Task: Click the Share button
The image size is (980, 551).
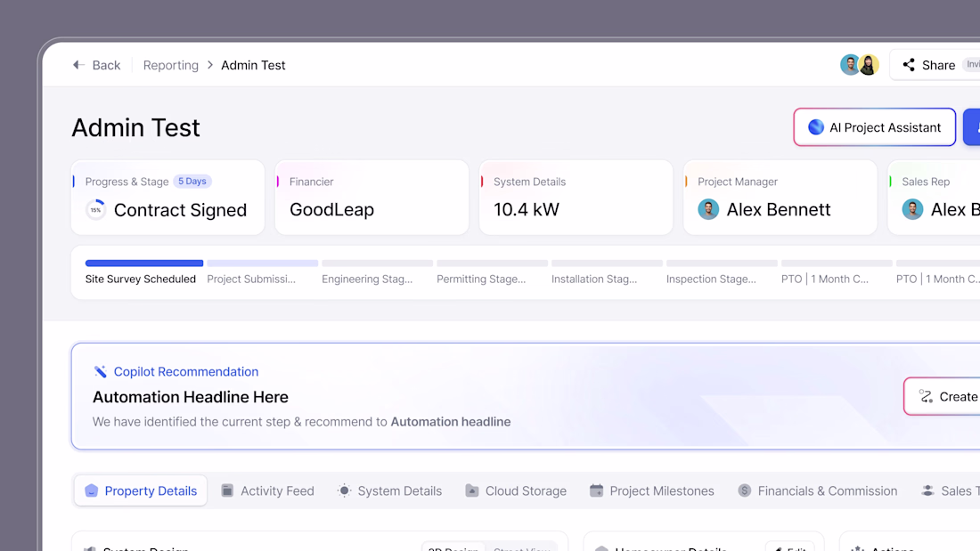Action: pyautogui.click(x=929, y=65)
